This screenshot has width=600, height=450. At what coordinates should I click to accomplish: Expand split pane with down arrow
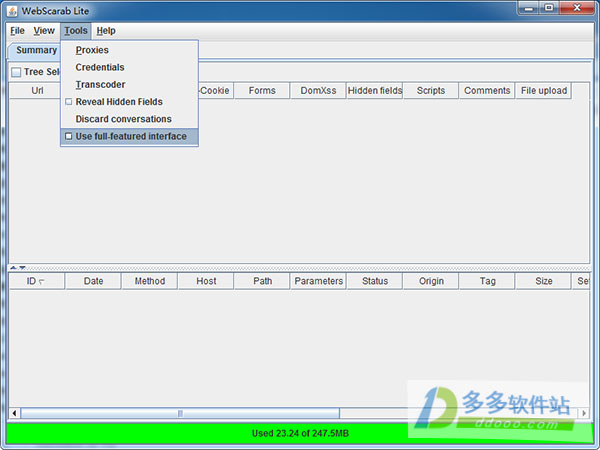22,268
